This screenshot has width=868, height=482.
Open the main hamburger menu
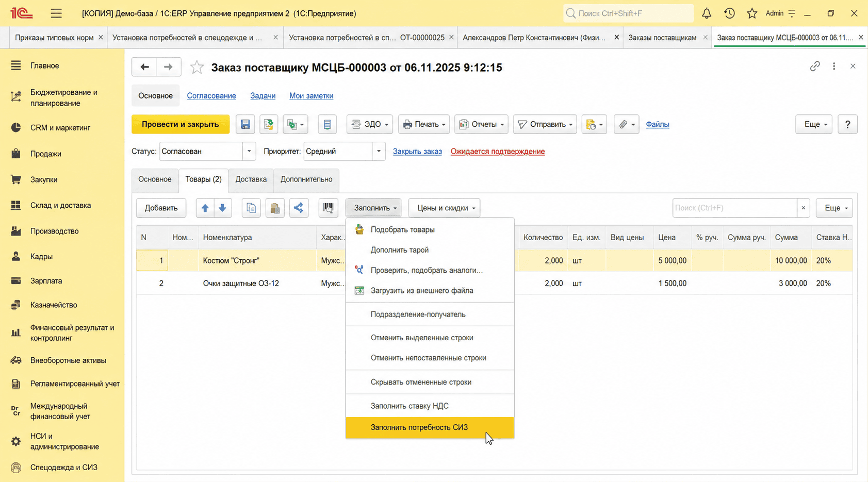tap(56, 13)
